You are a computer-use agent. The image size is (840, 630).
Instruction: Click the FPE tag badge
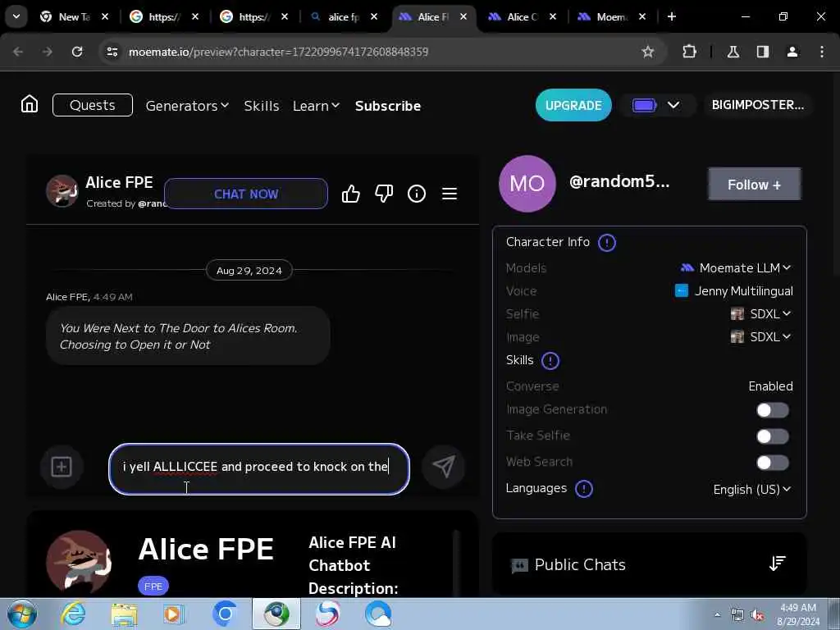153,586
